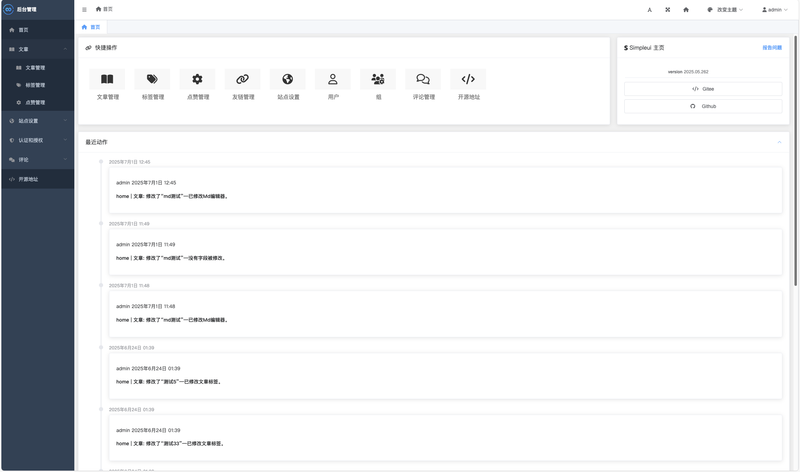The image size is (800, 472).
Task: Click the 12:45 log entry about md测试
Action: point(445,190)
